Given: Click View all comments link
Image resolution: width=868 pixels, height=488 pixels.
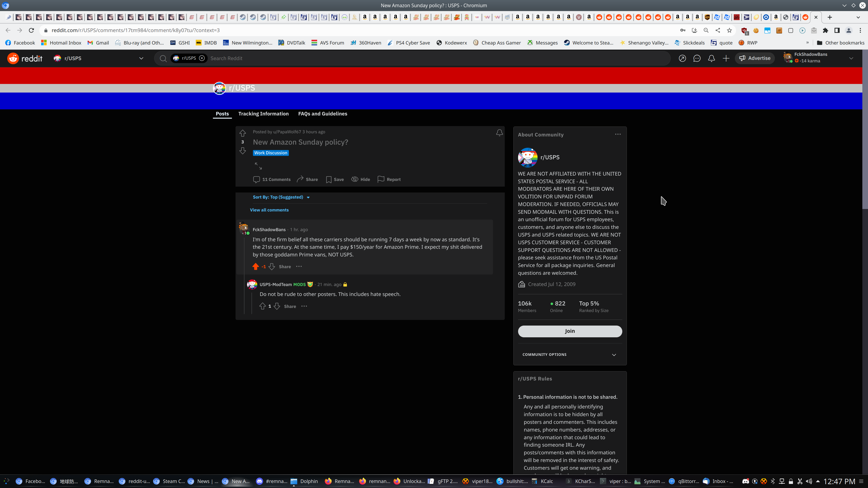Looking at the screenshot, I should pos(269,210).
